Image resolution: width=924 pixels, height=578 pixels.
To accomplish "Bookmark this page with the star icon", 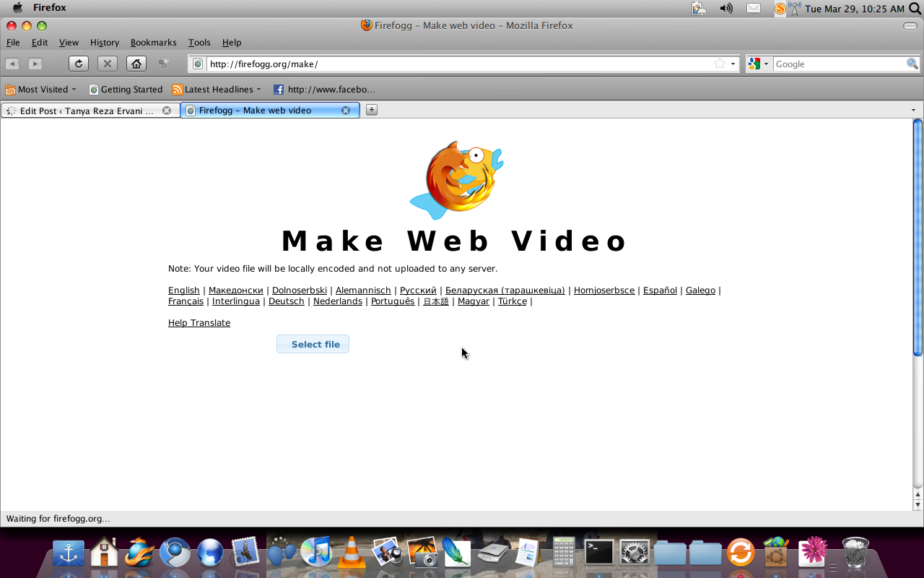I will [x=719, y=64].
